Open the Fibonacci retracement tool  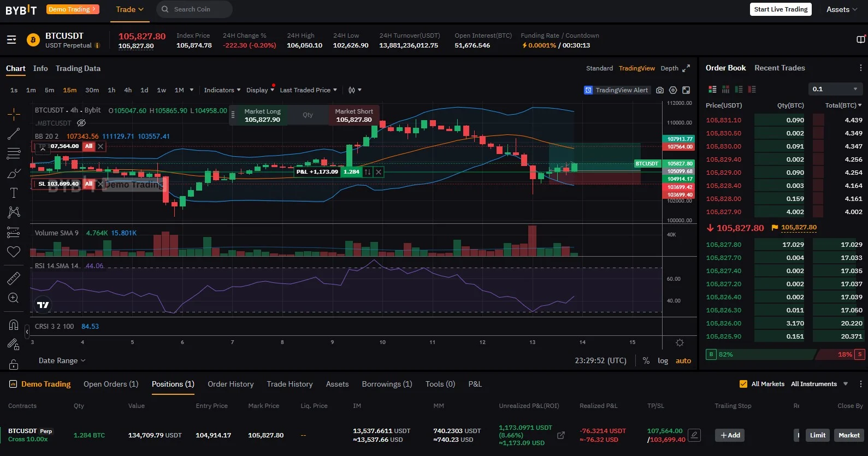(14, 153)
